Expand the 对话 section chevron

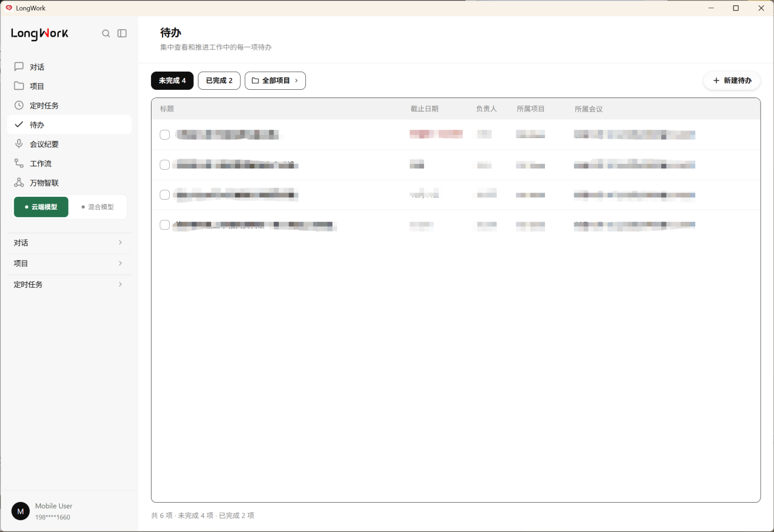point(120,243)
